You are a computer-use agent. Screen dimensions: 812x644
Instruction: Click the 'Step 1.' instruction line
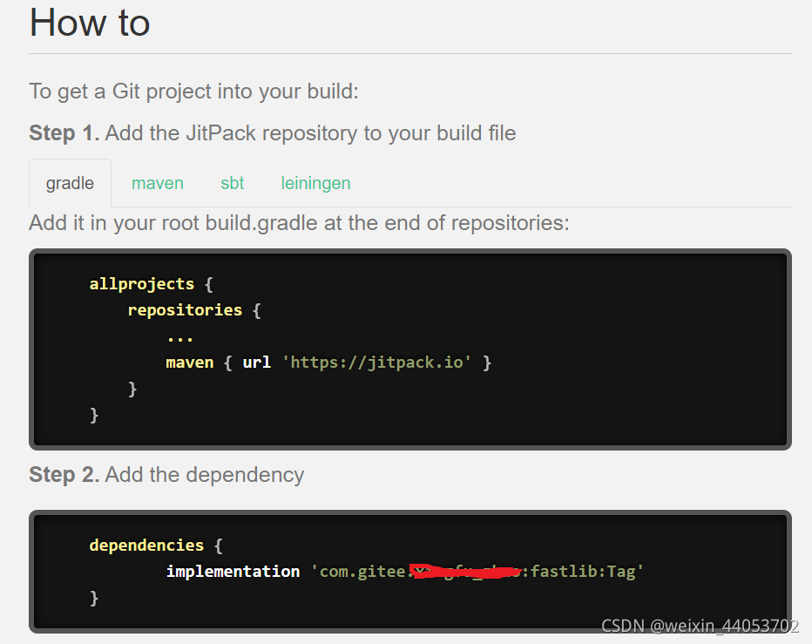coord(273,133)
